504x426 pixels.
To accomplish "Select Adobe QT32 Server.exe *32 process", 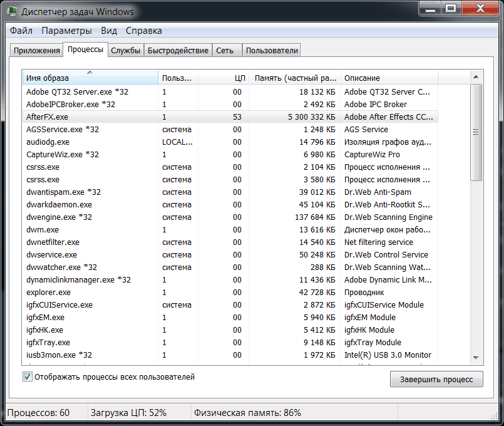I will coord(230,91).
